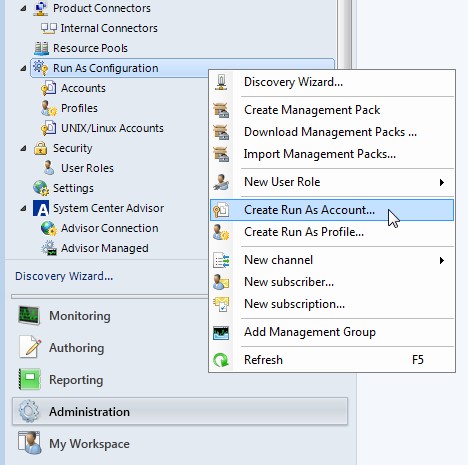The width and height of the screenshot is (468, 465).
Task: Click the Create Run As Profile menu icon
Action: click(x=221, y=232)
